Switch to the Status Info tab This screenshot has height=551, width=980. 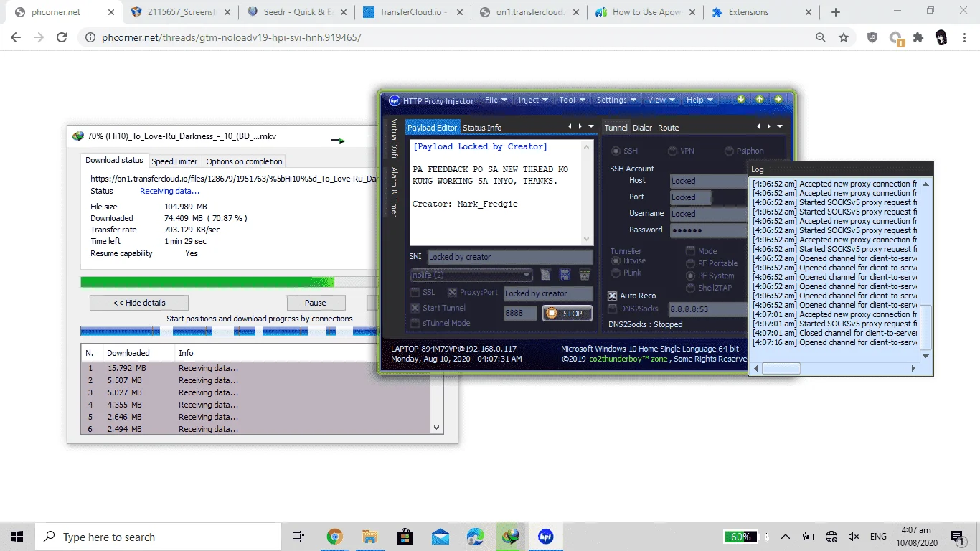[482, 128]
